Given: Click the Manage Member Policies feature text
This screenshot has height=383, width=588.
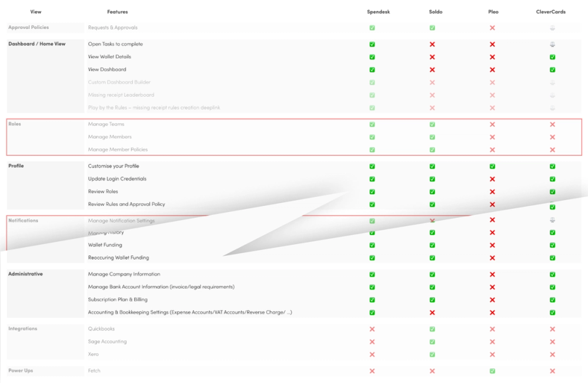Looking at the screenshot, I should click(118, 149).
